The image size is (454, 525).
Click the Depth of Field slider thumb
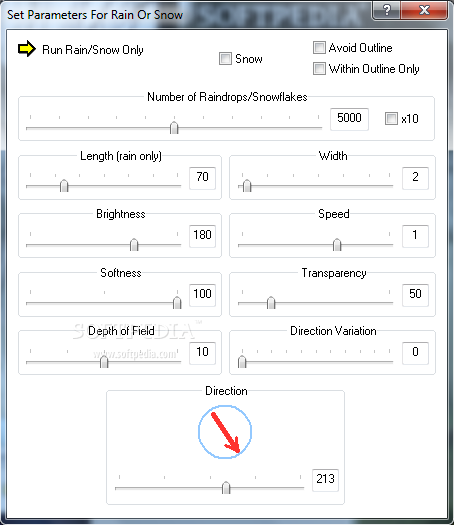(104, 362)
